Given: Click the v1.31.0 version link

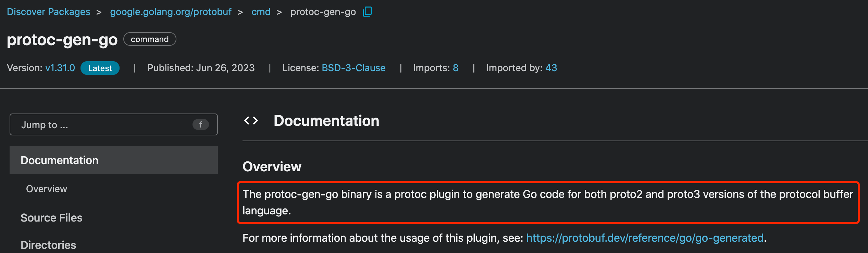Looking at the screenshot, I should [x=60, y=68].
